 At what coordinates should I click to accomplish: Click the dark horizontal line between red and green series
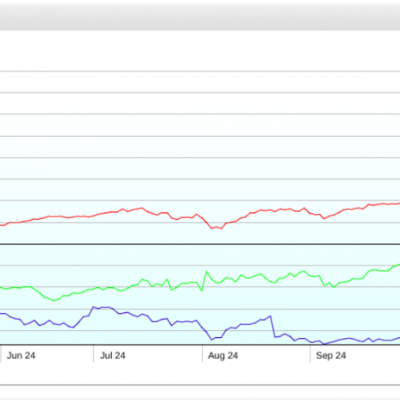point(200,244)
